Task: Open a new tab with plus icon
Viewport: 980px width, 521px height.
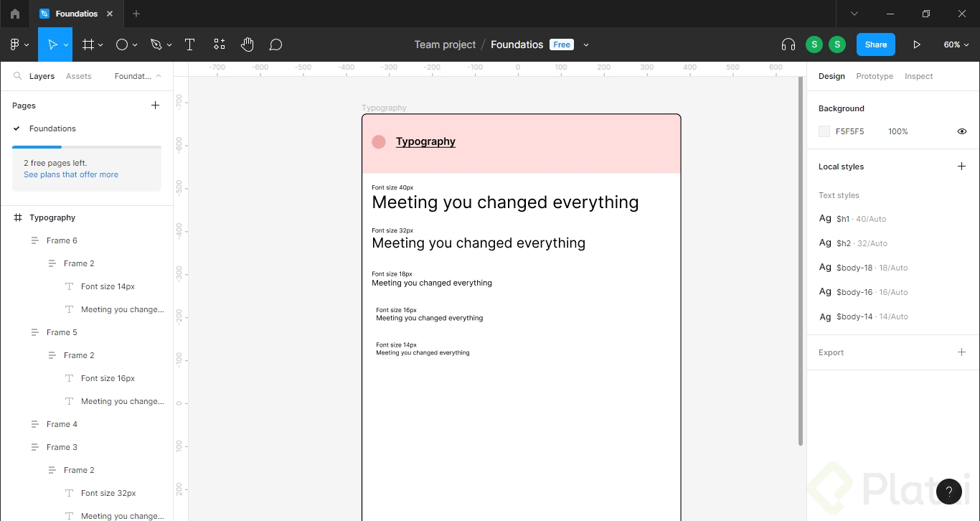Action: pyautogui.click(x=136, y=14)
